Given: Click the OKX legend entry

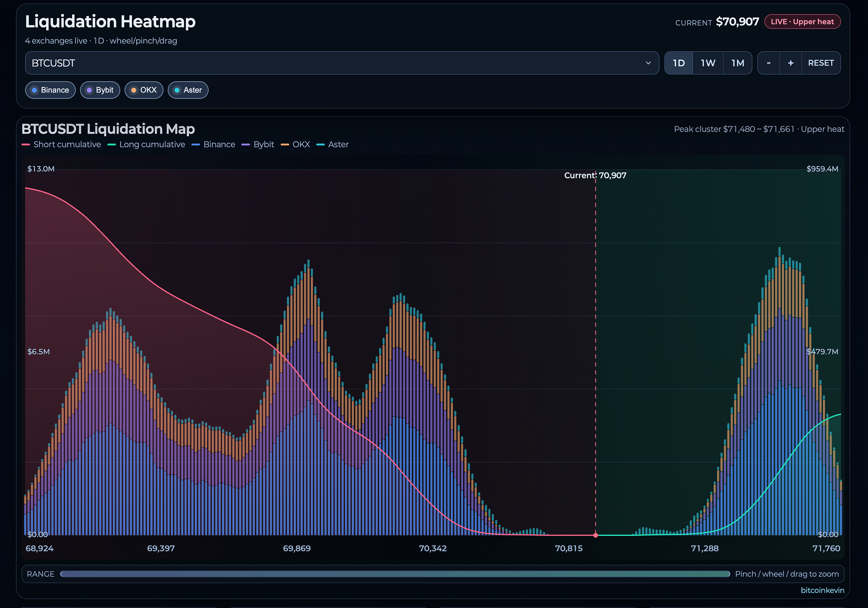Looking at the screenshot, I should pos(295,145).
